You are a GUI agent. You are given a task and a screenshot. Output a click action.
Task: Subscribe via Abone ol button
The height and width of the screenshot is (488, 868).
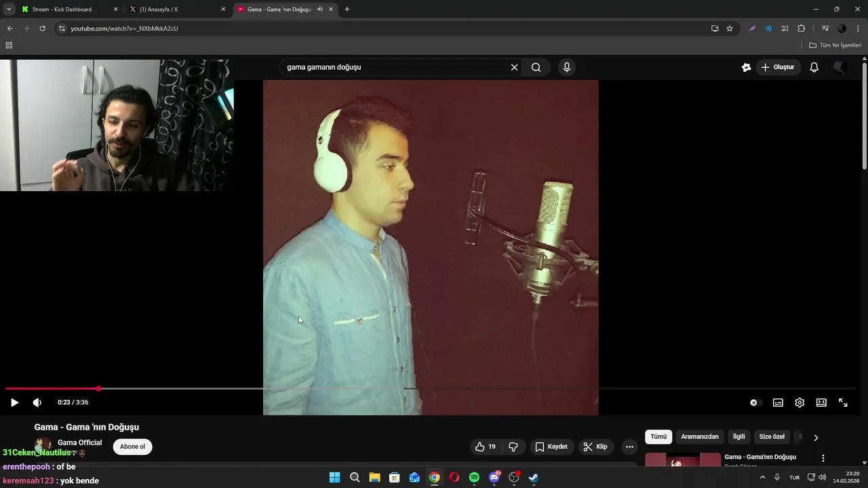[x=132, y=447]
